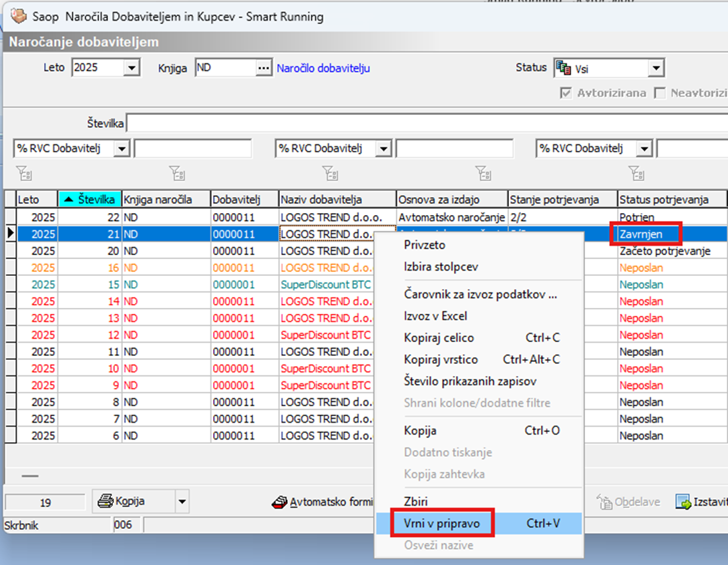Click the Avtomatsko formiranje button

(322, 502)
